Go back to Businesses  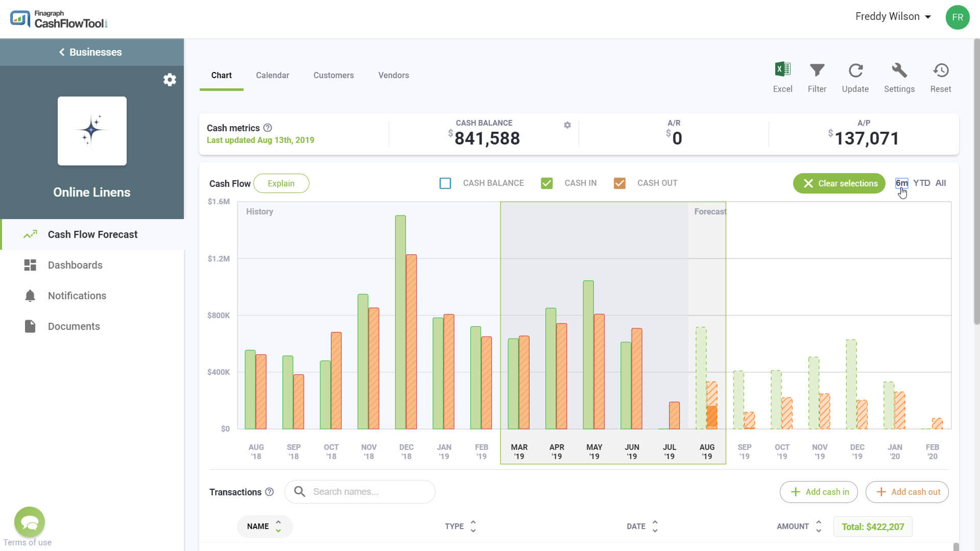pyautogui.click(x=90, y=52)
